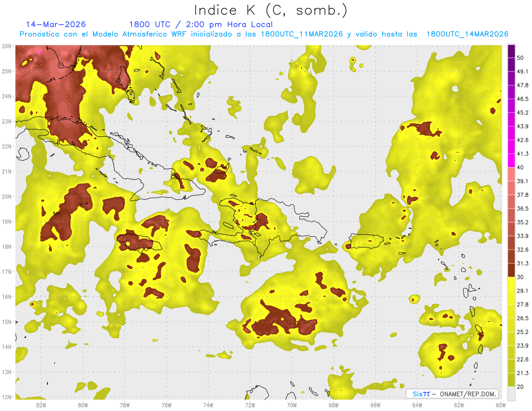This screenshot has height=411, width=532.
Task: Click the colorbar value 40
Action: [x=520, y=168]
